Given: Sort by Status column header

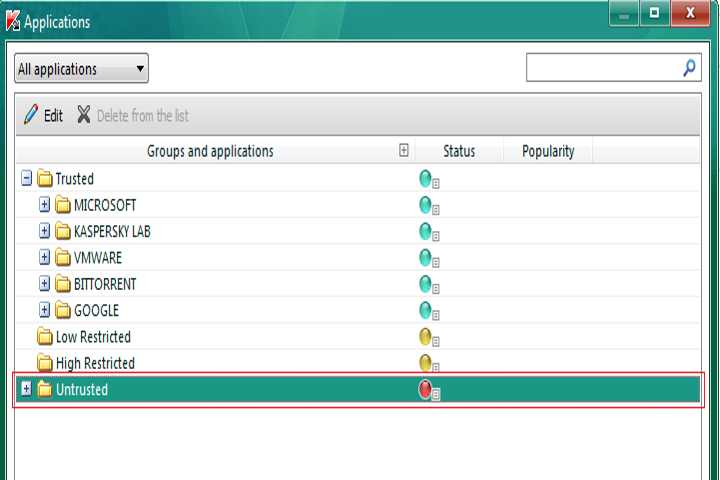Looking at the screenshot, I should tap(459, 151).
